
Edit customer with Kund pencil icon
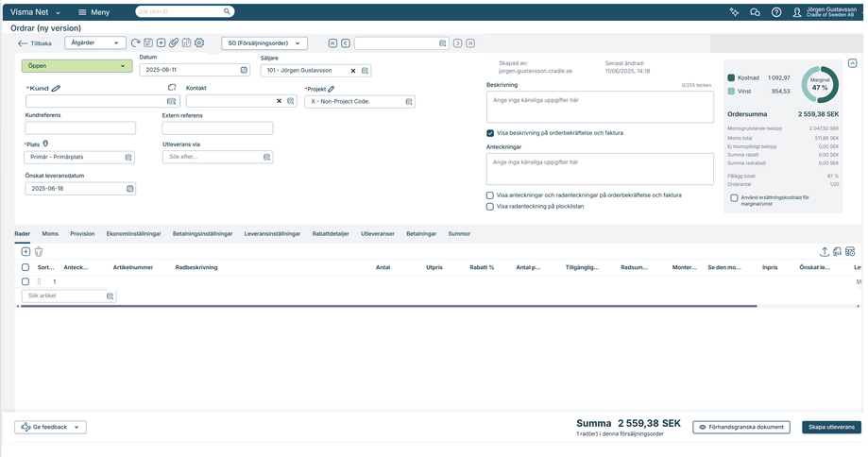[x=56, y=89]
